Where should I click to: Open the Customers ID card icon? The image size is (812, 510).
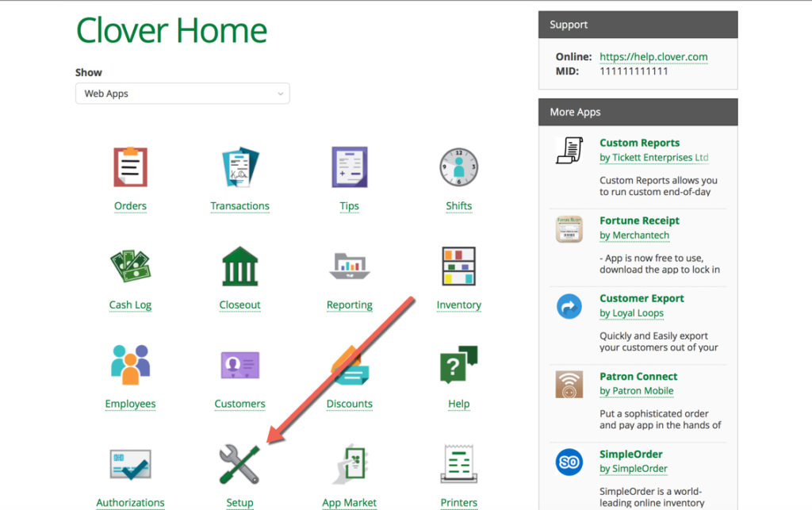coord(239,365)
